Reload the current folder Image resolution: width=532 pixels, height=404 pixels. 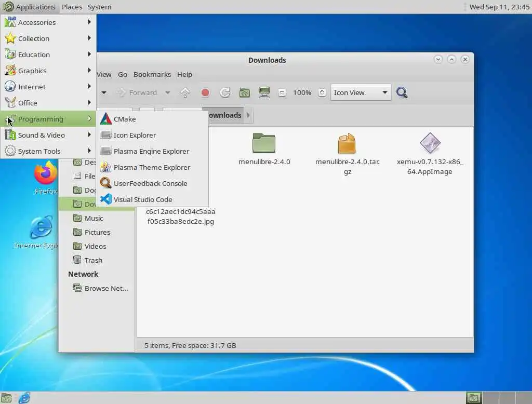coord(224,92)
